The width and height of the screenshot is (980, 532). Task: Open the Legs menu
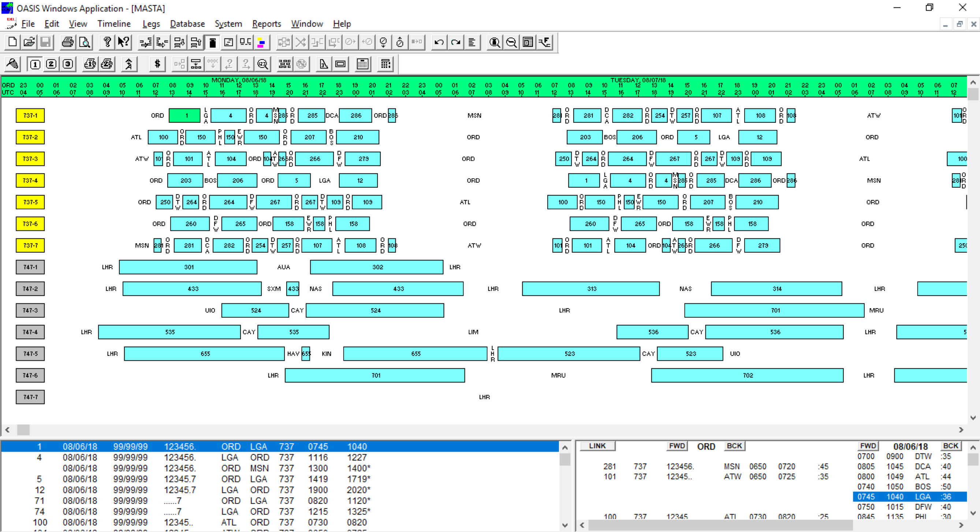[151, 23]
